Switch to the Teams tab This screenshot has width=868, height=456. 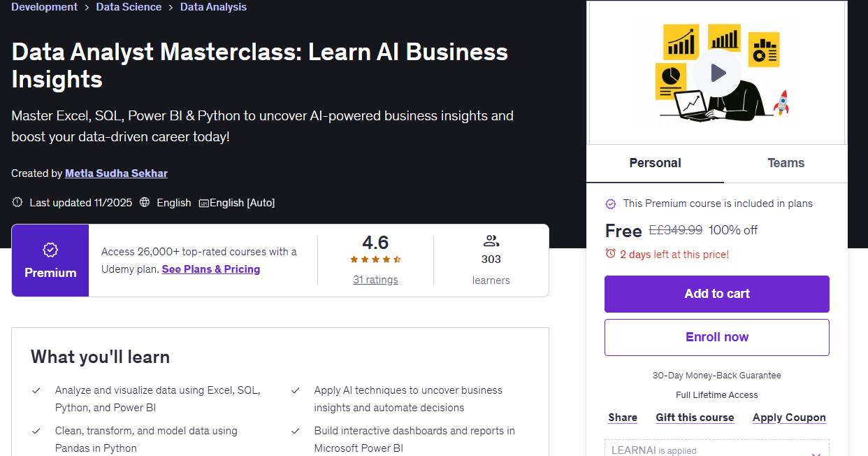[x=786, y=163]
